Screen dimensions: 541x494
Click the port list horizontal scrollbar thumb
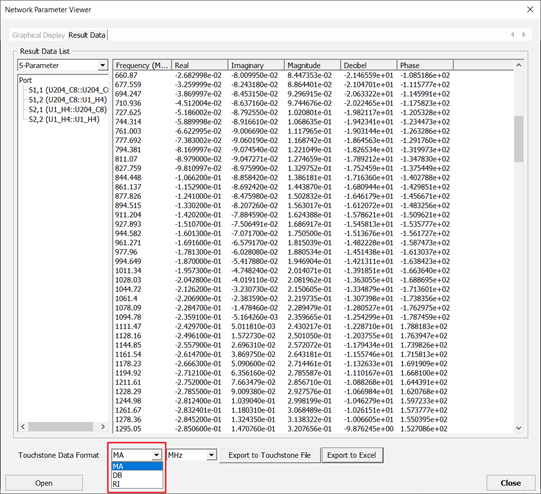tap(61, 427)
